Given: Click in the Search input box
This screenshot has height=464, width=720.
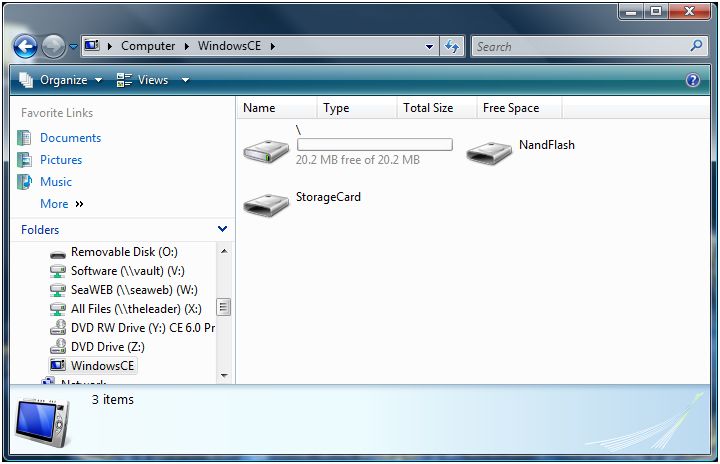Looking at the screenshot, I should point(580,46).
